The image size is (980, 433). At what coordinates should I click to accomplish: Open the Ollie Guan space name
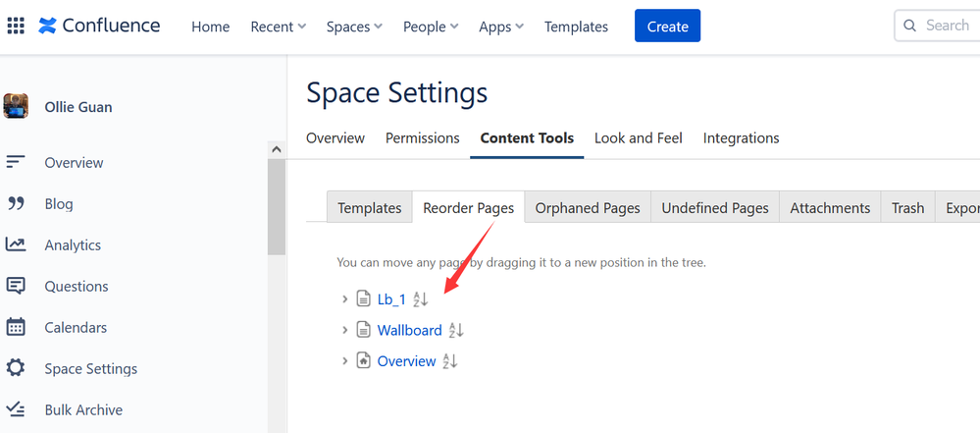pyautogui.click(x=78, y=107)
